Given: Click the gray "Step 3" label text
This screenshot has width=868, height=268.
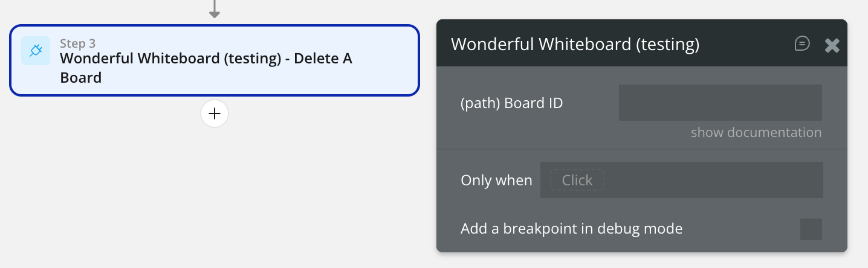Looking at the screenshot, I should click(x=78, y=43).
